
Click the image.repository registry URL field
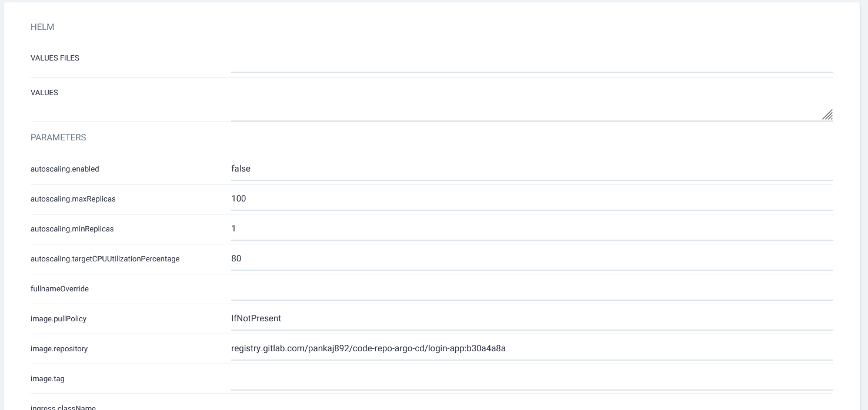pyautogui.click(x=532, y=349)
